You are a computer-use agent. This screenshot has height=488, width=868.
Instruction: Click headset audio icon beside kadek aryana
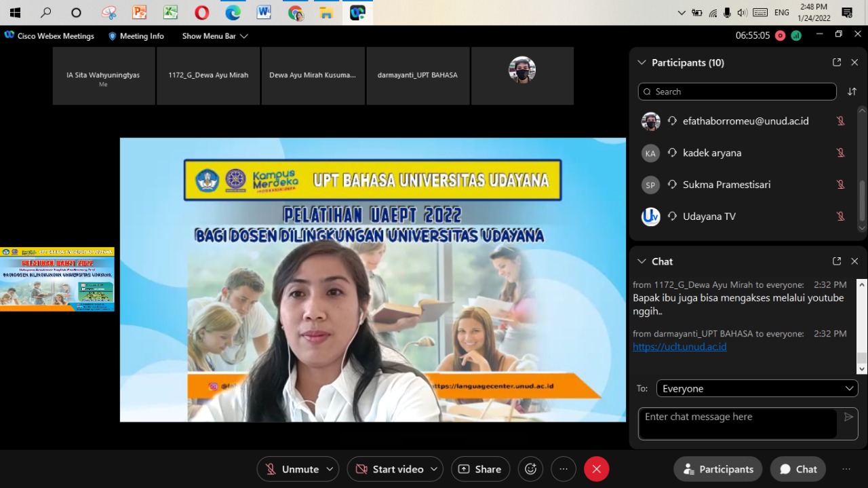[672, 153]
